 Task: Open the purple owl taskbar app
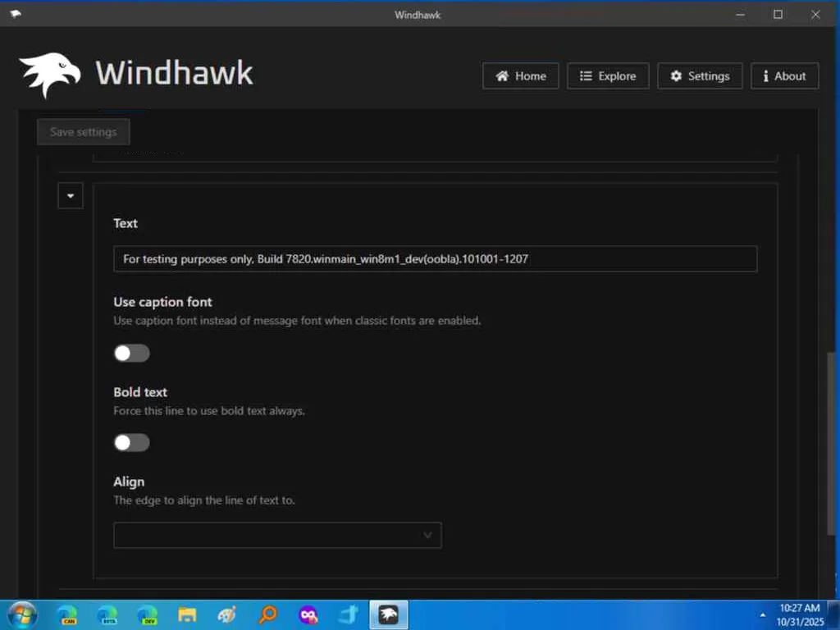(308, 614)
